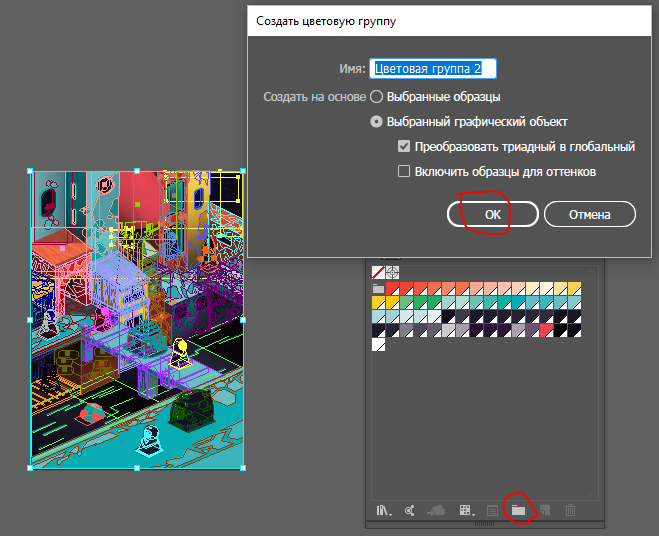Screen dimensions: 659x536
Task: Open the Swatch Libraries menu icon
Action: [x=383, y=510]
